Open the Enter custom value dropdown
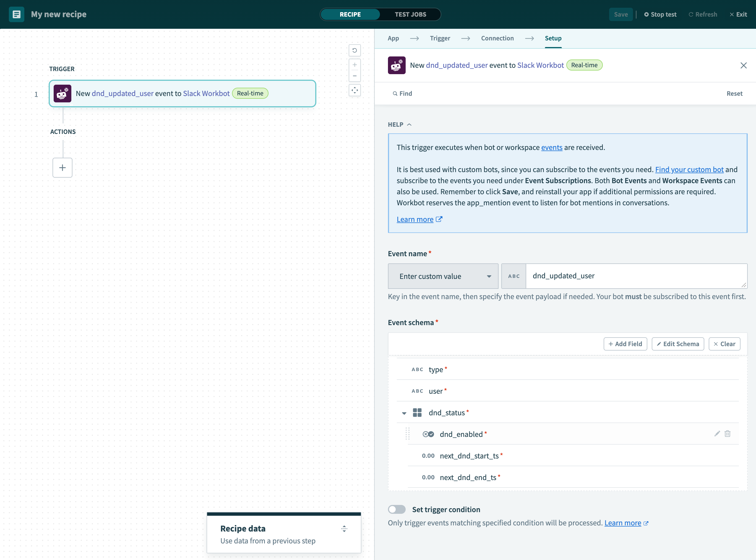Image resolution: width=756 pixels, height=560 pixels. pos(443,276)
